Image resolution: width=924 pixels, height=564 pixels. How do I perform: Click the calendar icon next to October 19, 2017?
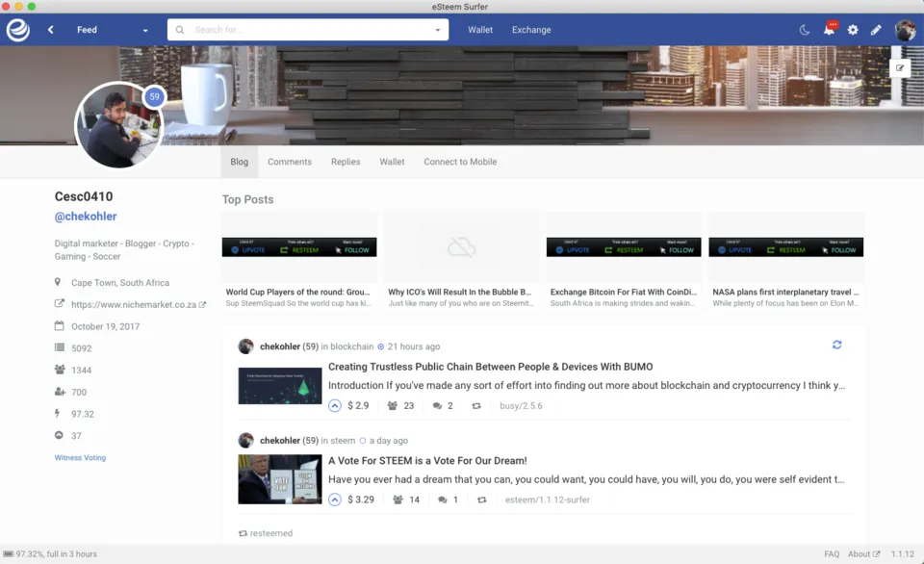59,326
